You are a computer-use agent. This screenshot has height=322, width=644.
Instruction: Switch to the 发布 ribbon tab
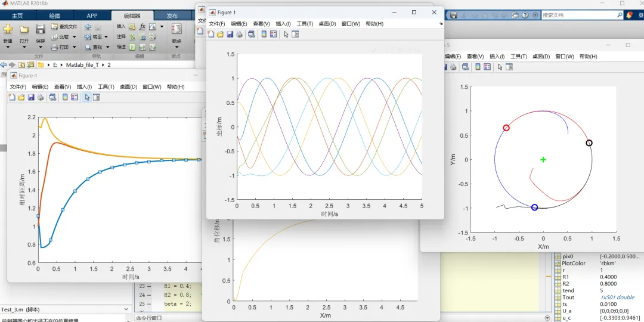172,16
